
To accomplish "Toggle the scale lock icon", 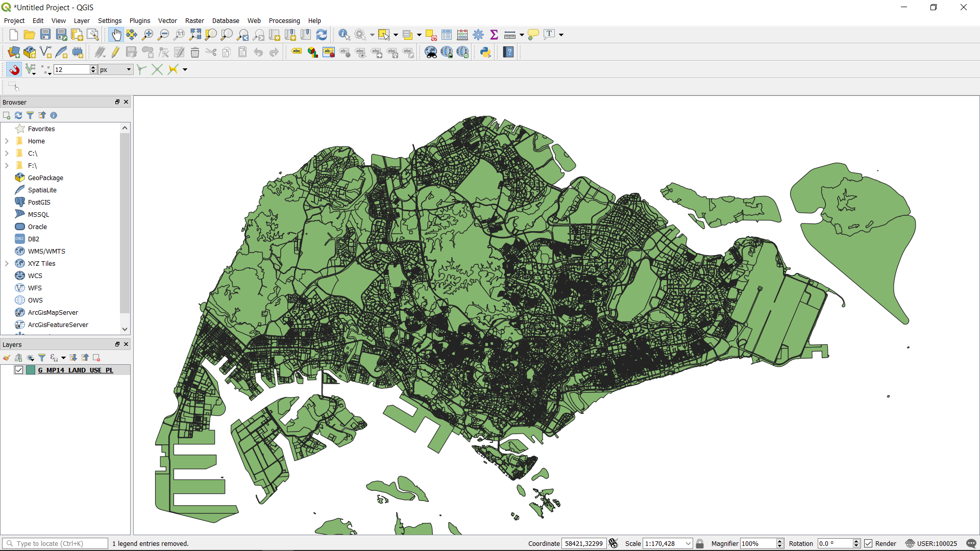I will 700,543.
